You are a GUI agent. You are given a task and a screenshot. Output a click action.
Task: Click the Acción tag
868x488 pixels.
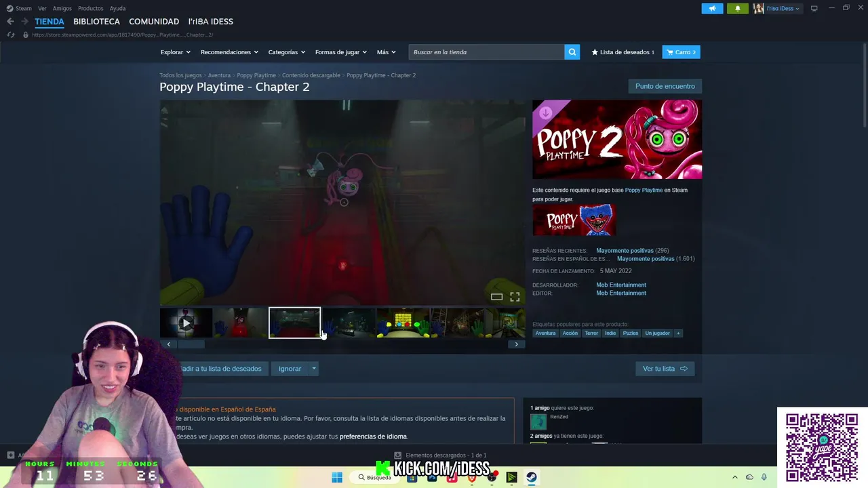[570, 333]
